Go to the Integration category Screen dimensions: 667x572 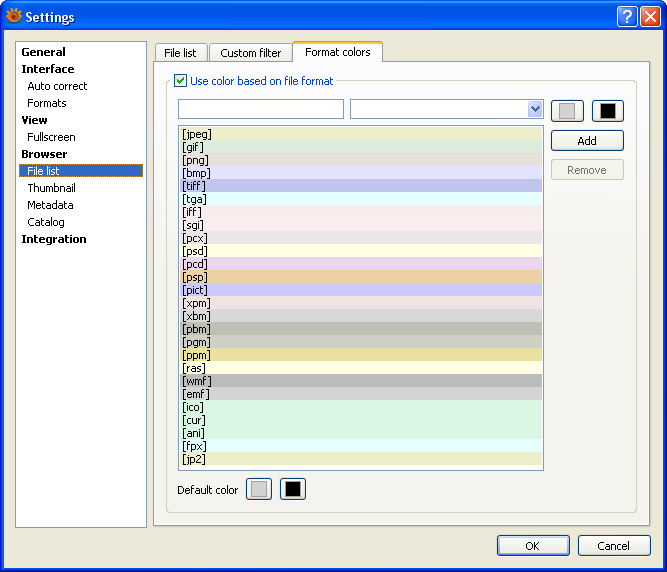click(x=54, y=239)
